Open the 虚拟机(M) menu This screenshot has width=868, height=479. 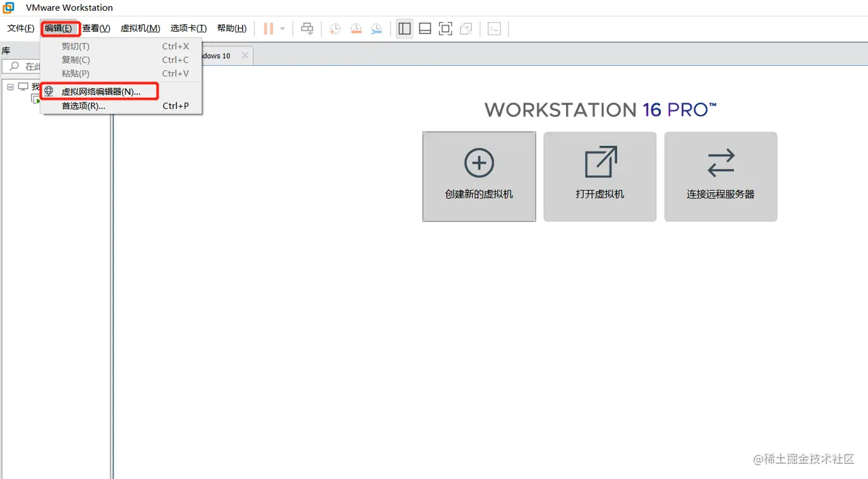pyautogui.click(x=140, y=28)
